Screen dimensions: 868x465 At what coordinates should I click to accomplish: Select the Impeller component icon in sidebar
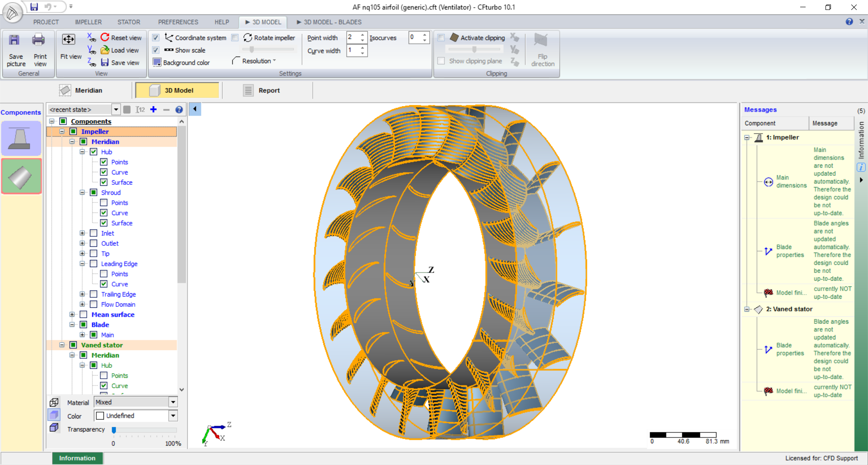pos(21,138)
